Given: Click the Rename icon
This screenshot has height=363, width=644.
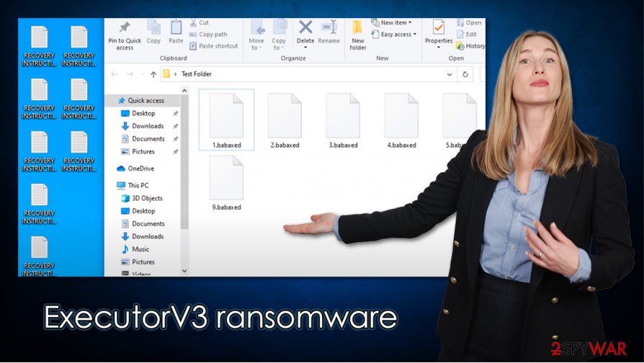Looking at the screenshot, I should 328,27.
